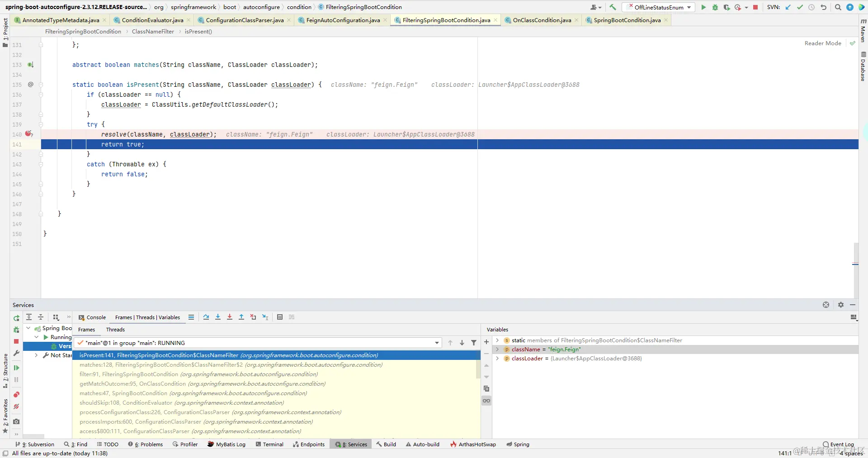The height and width of the screenshot is (458, 868).
Task: Open View Breakpoints red circles icon
Action: (16, 395)
